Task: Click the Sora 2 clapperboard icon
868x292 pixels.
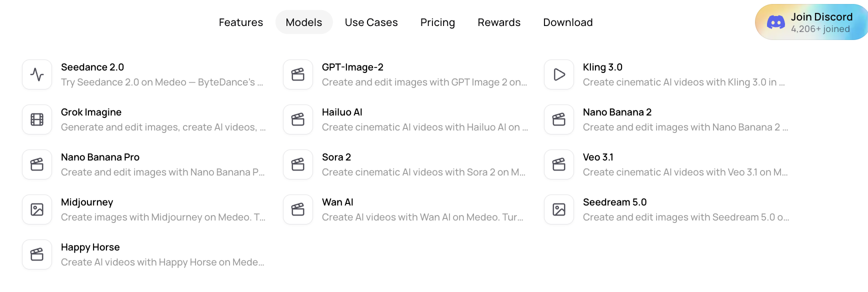Action: 298,164
